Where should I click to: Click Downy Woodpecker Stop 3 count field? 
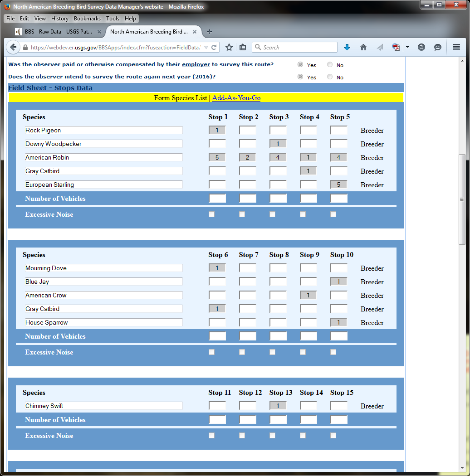pyautogui.click(x=278, y=144)
